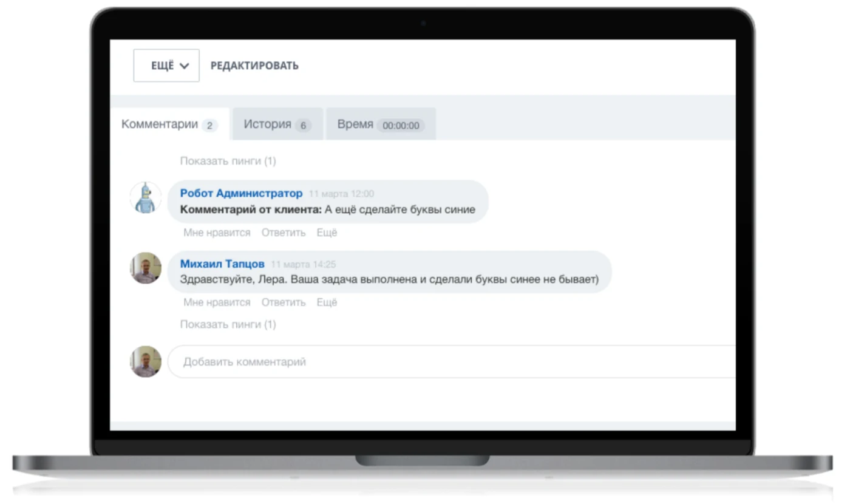Screen dimensions: 850x504
Task: Open Ещё options under Михаил Тапцов comment
Action: (327, 302)
